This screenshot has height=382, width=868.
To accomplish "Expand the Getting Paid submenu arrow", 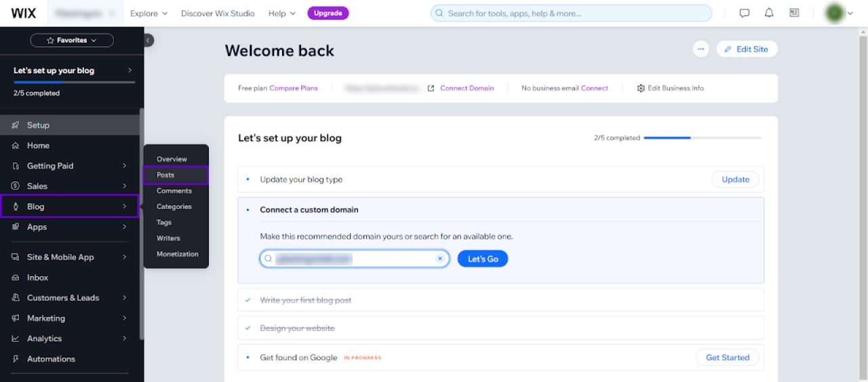I will point(124,166).
